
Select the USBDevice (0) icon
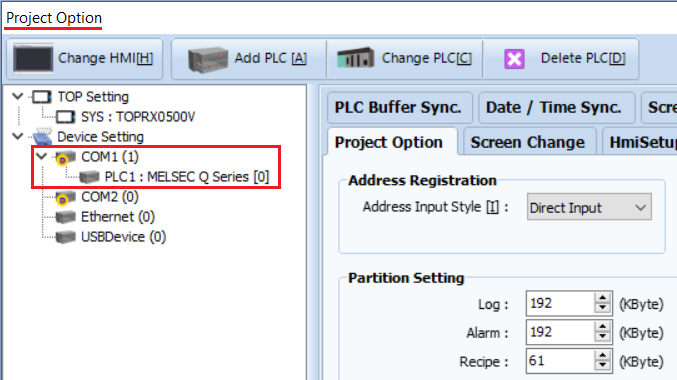click(x=66, y=237)
